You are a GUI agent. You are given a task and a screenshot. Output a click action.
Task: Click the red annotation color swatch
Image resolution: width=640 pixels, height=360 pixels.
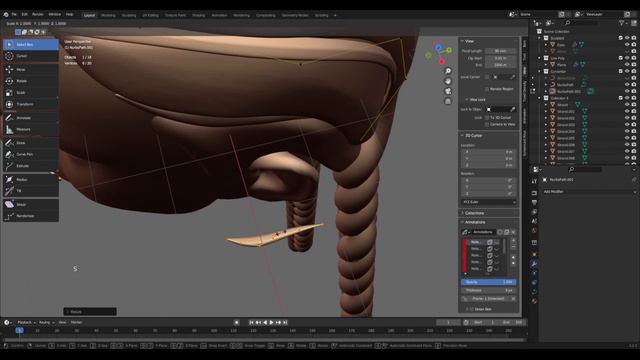[464, 256]
